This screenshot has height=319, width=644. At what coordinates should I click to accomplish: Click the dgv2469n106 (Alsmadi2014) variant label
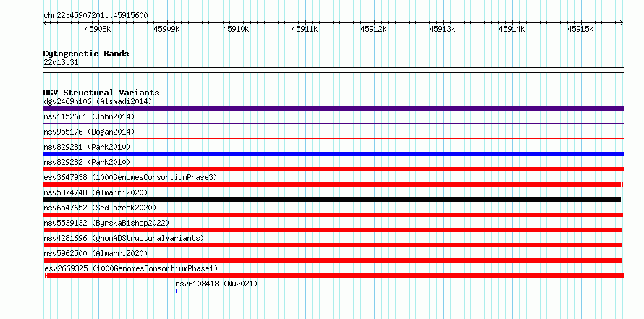point(98,101)
